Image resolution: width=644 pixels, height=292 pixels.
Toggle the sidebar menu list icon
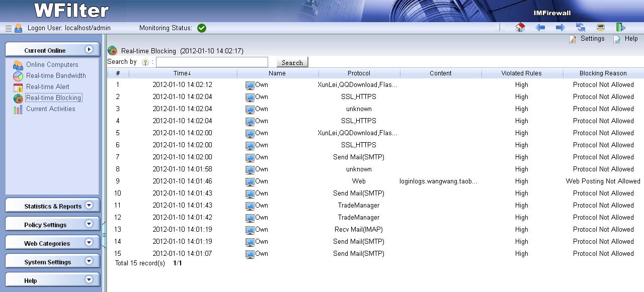coord(8,28)
